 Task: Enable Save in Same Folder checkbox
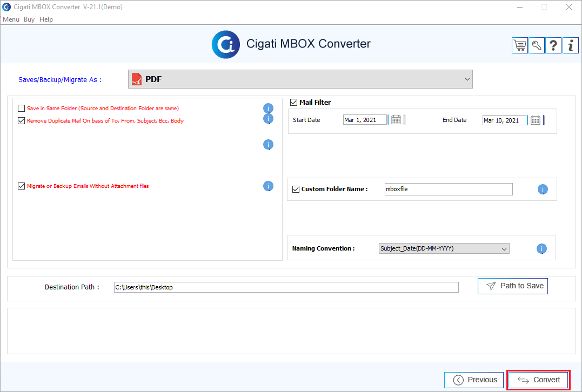pos(21,109)
